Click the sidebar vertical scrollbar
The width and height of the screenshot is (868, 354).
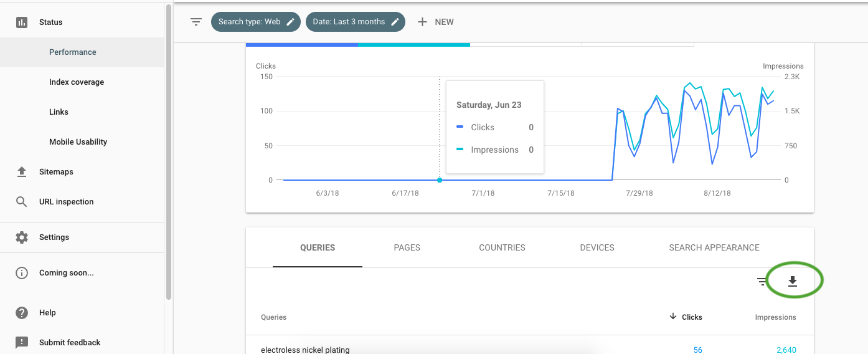pyautogui.click(x=169, y=152)
